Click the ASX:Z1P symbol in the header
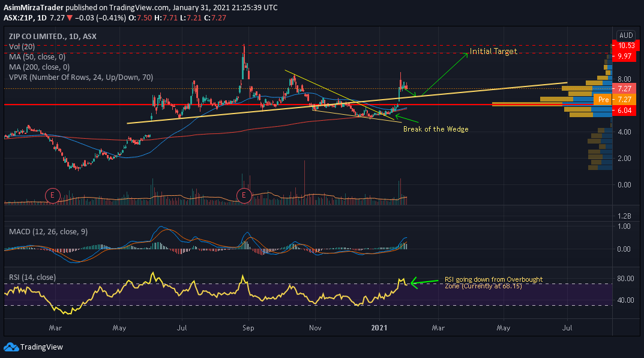Image resolution: width=644 pixels, height=358 pixels. (x=19, y=17)
